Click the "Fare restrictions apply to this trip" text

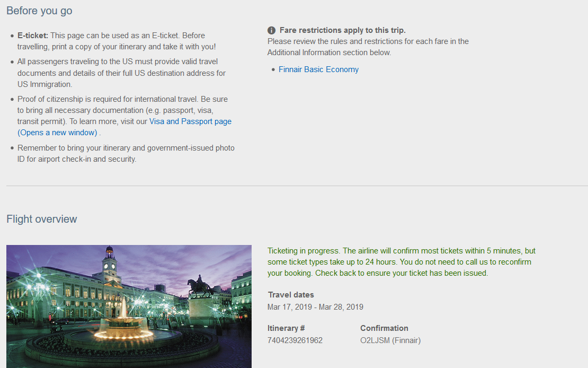click(x=342, y=30)
